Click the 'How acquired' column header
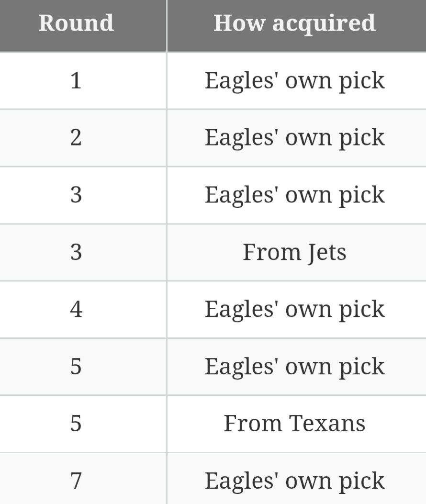The image size is (426, 504). tap(294, 23)
